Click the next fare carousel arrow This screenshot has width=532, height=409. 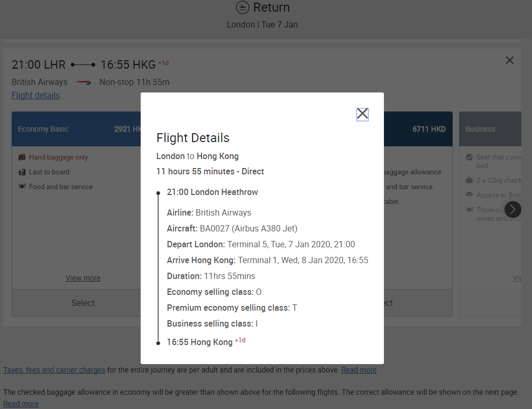tap(512, 210)
